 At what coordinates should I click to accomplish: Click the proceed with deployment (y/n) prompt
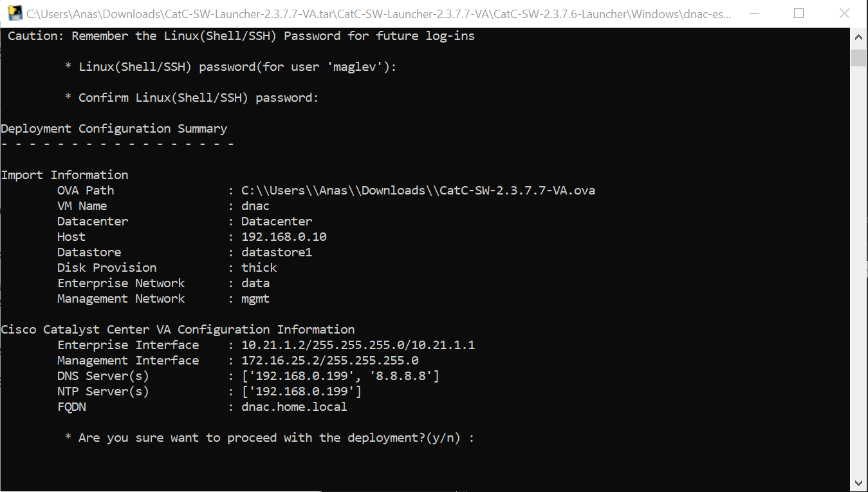tap(270, 438)
